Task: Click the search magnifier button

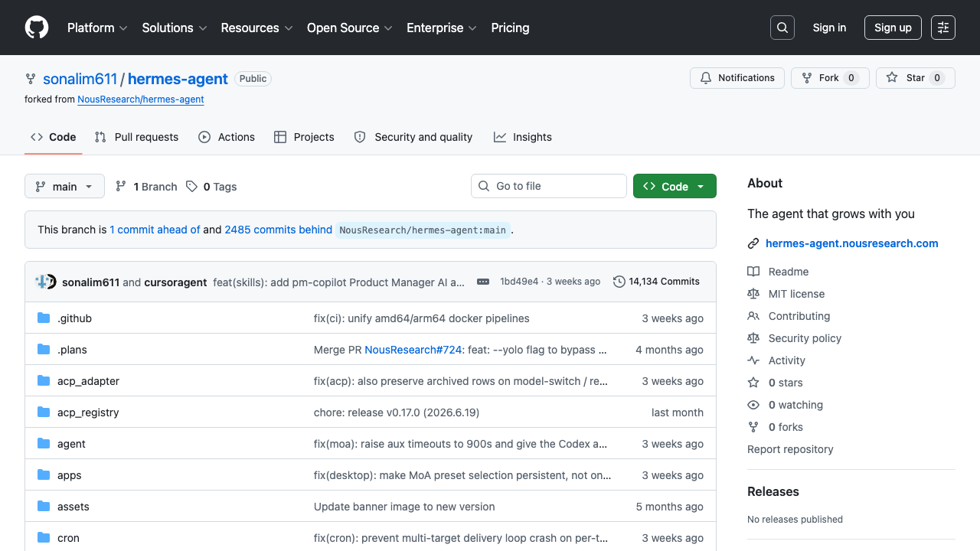Action: (782, 28)
